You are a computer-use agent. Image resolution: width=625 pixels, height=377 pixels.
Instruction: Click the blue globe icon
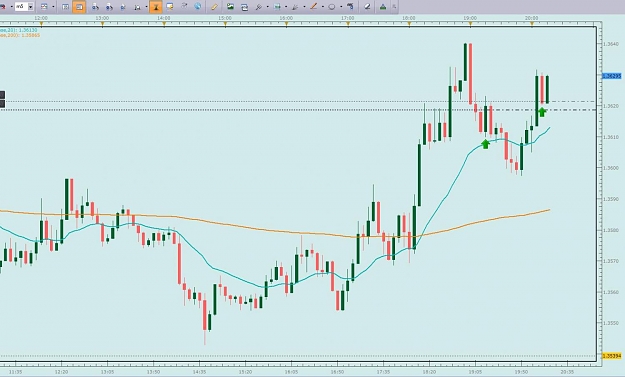(x=198, y=6)
